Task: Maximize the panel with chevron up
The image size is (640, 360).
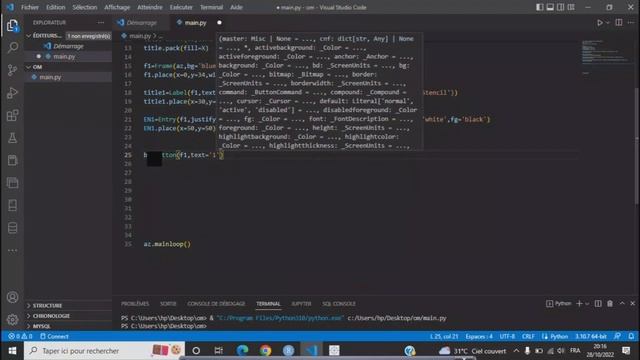Action: [x=622, y=304]
